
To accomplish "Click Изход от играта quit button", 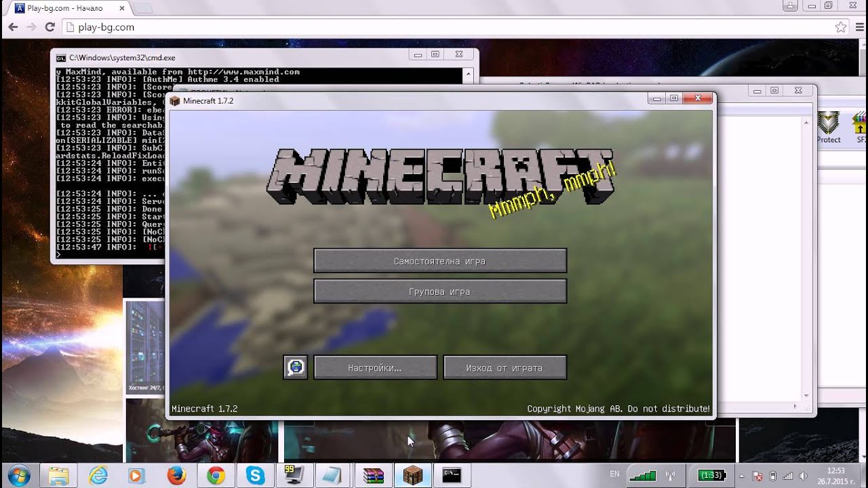I will coord(505,368).
